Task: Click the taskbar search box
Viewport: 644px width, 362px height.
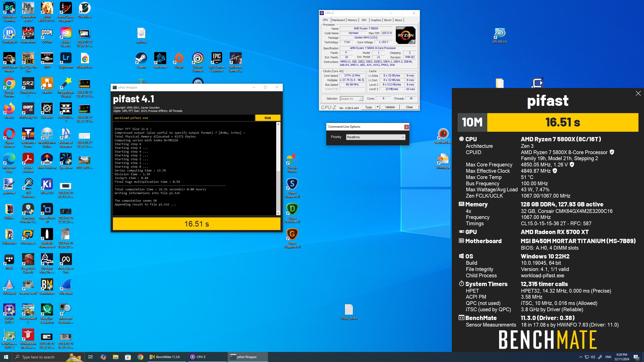Action: pyautogui.click(x=48, y=357)
